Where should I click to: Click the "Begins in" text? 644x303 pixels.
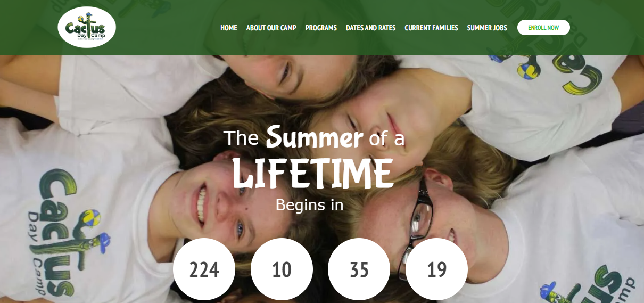[310, 204]
